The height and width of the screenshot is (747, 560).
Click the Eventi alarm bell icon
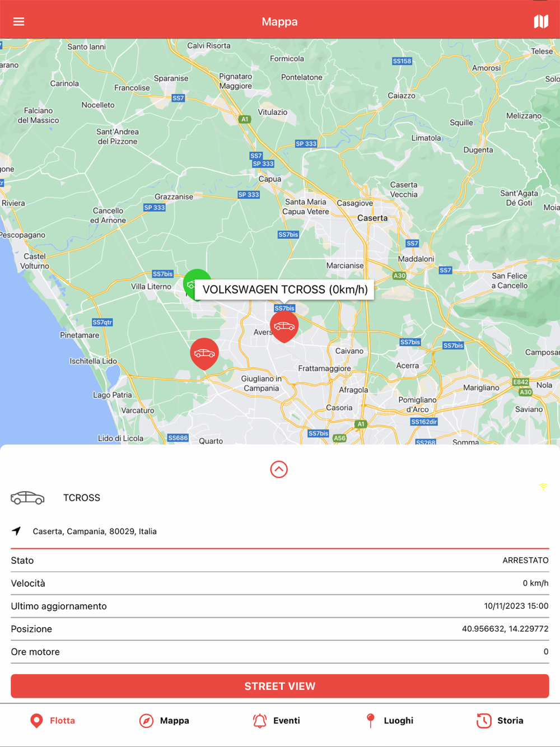click(x=260, y=721)
